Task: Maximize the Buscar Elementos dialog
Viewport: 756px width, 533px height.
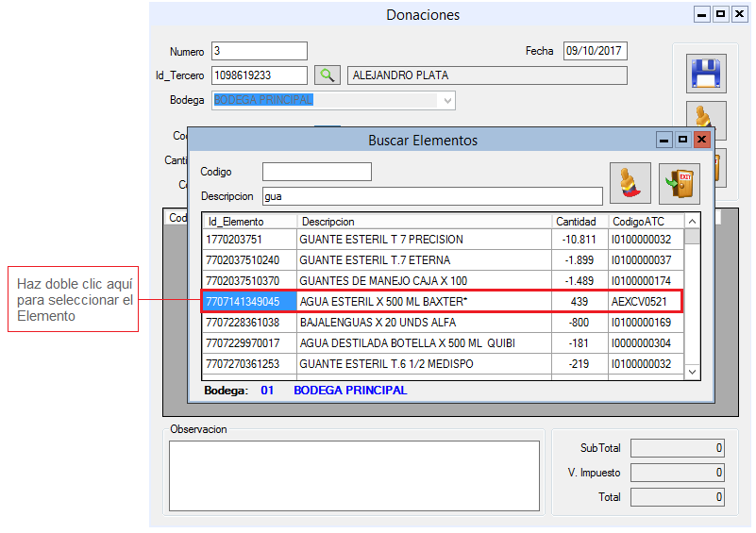Action: pos(683,140)
